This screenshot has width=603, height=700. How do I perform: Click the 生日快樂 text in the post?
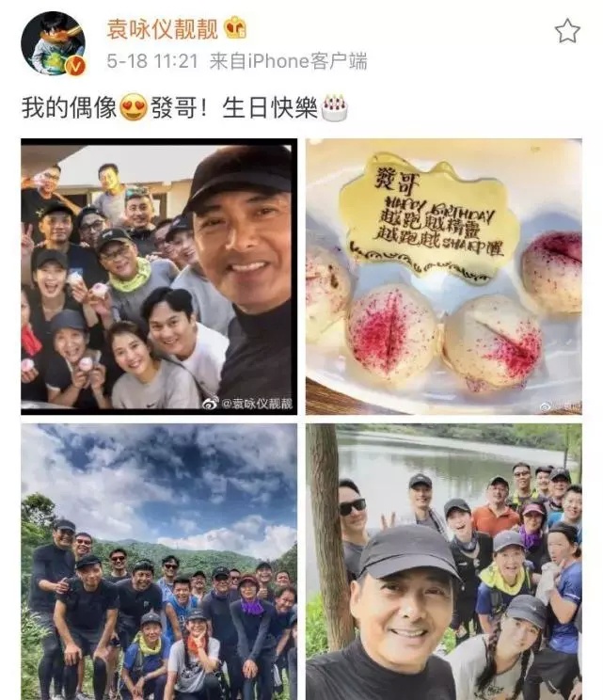[x=270, y=107]
